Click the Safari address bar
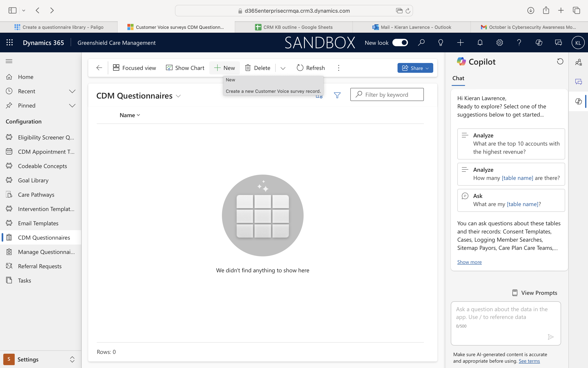 point(294,11)
